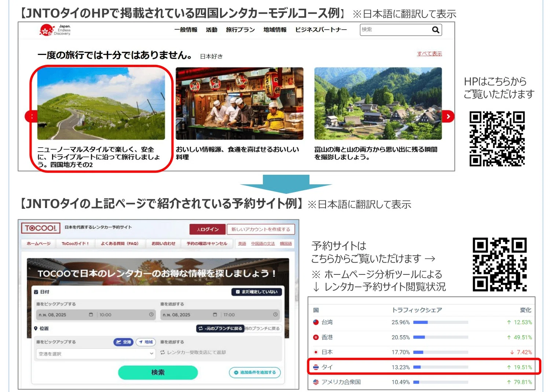550x392 pixels.
Task: Toggle 別のブランチに戻る return option
Action: 263,329
